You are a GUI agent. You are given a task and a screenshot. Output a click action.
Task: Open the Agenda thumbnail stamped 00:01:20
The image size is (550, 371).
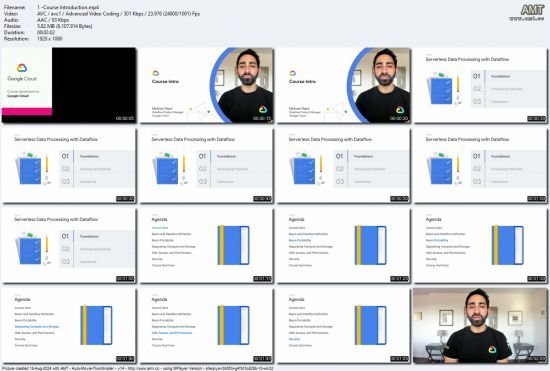click(x=343, y=245)
